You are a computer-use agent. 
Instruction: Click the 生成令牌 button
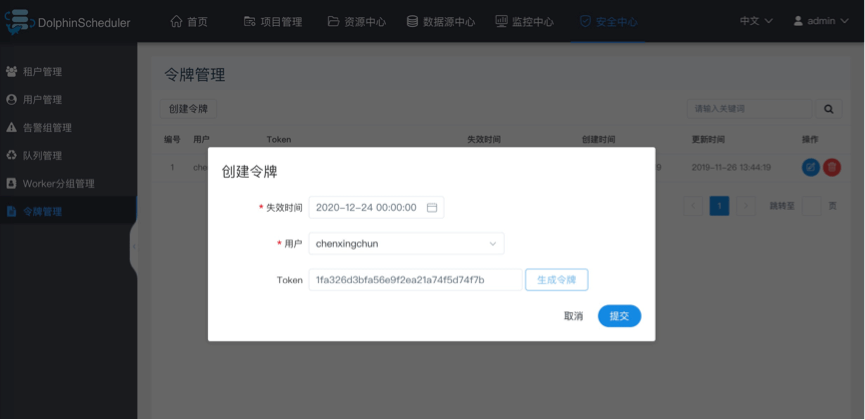click(556, 280)
